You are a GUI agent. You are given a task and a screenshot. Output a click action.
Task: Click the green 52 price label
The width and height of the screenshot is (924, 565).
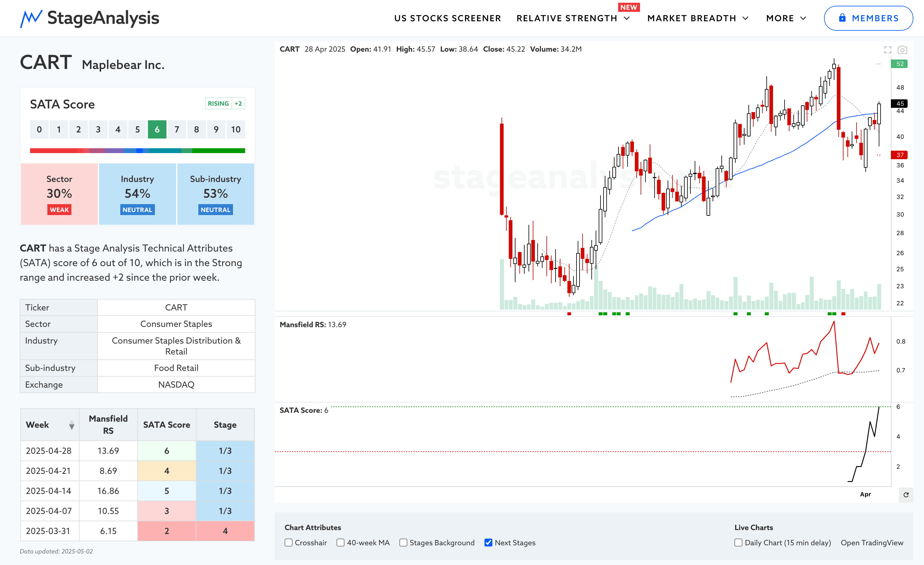pyautogui.click(x=900, y=64)
